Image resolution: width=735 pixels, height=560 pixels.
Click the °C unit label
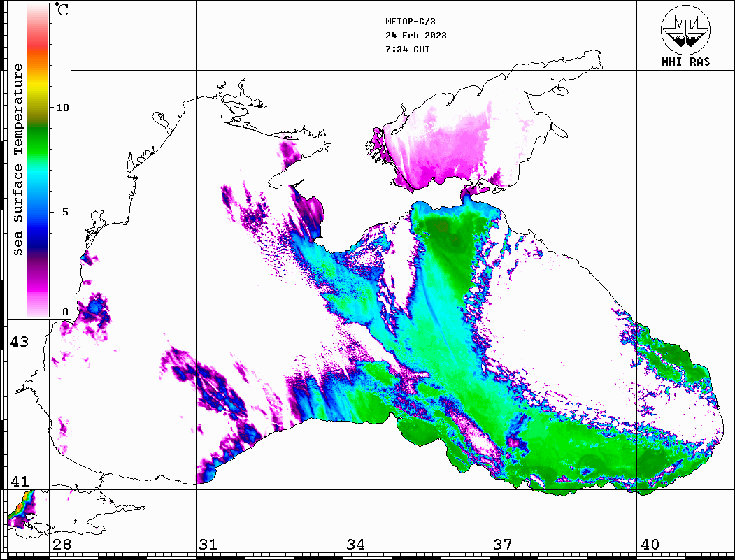click(62, 9)
